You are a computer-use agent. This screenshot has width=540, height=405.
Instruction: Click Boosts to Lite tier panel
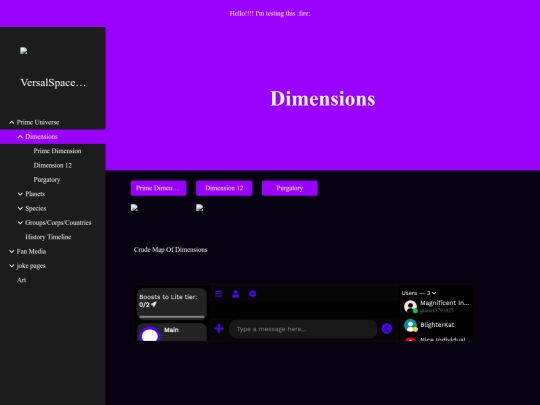(x=172, y=304)
